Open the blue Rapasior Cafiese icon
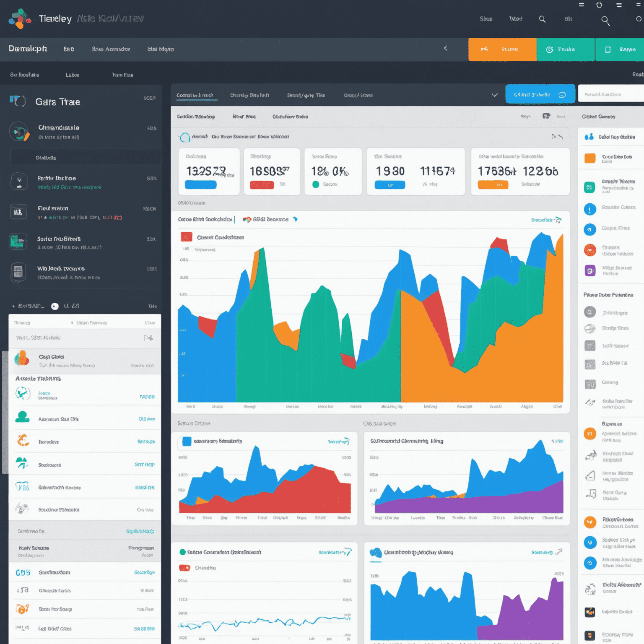 coord(590,209)
